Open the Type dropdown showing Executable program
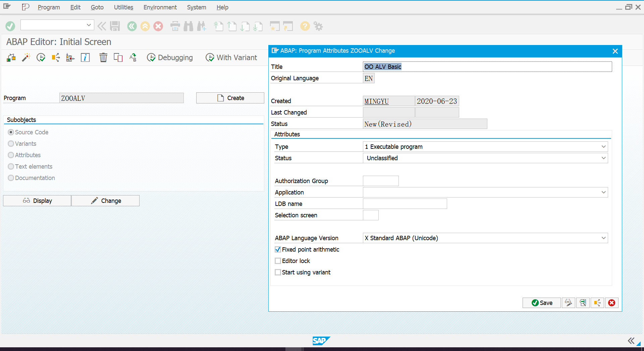This screenshot has height=351, width=644. point(603,147)
